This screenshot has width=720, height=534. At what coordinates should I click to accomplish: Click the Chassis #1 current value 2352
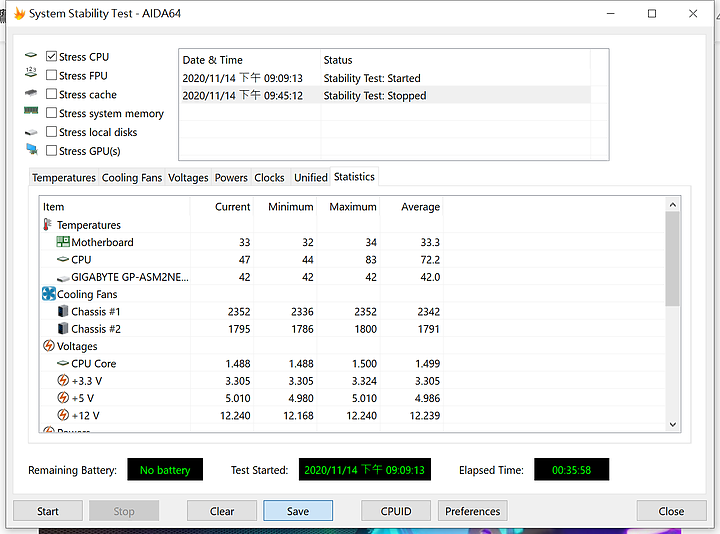tap(239, 312)
